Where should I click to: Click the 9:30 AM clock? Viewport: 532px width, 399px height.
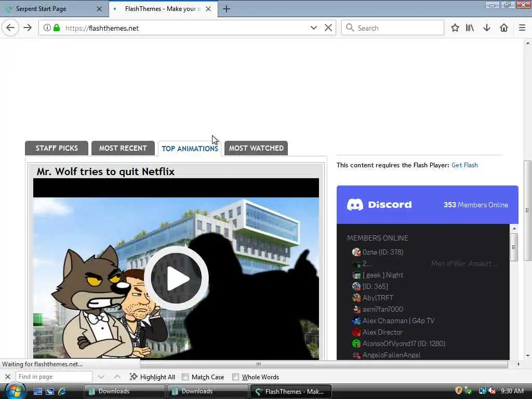512,391
